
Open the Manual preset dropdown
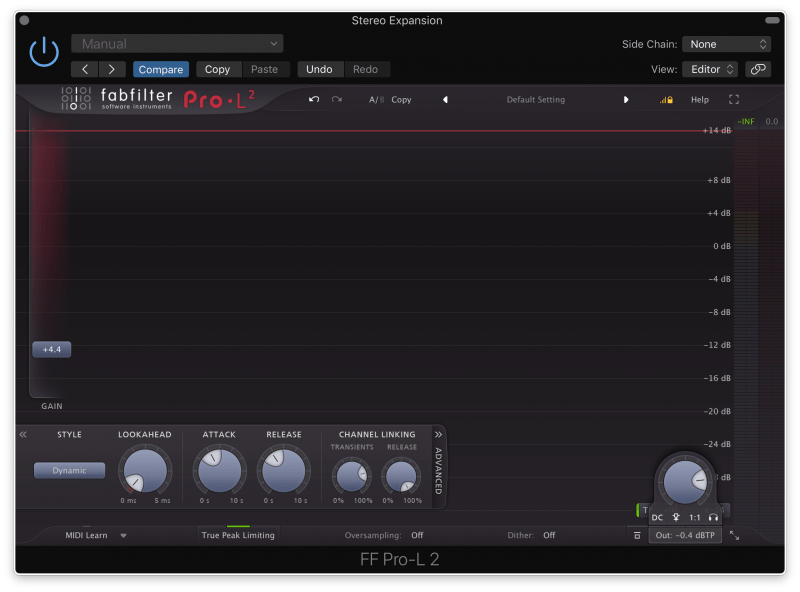[177, 44]
